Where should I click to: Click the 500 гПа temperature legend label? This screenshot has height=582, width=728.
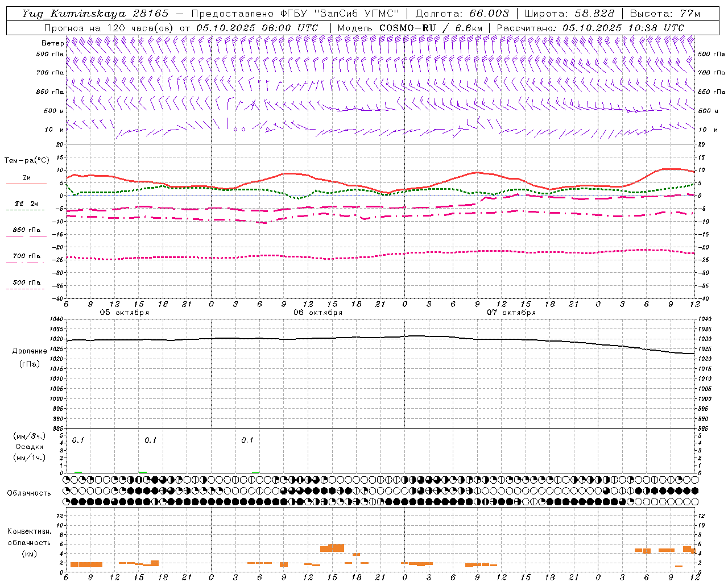click(x=26, y=282)
